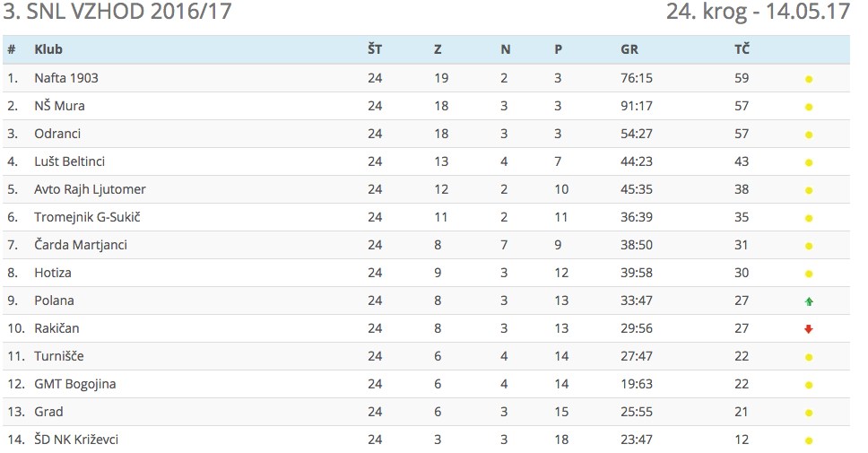Click the green up arrow beside Polana
868x453 pixels.
click(809, 301)
